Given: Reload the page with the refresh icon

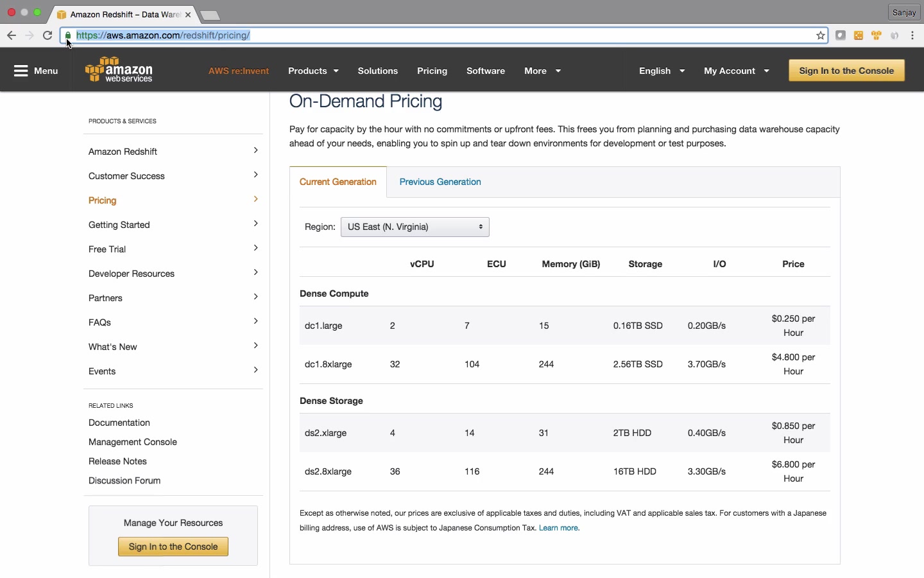Looking at the screenshot, I should (47, 36).
